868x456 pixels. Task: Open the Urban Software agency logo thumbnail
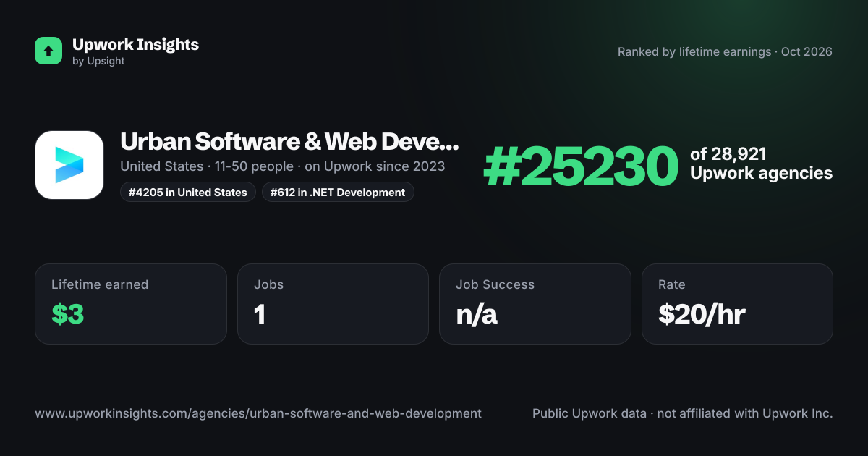tap(69, 165)
